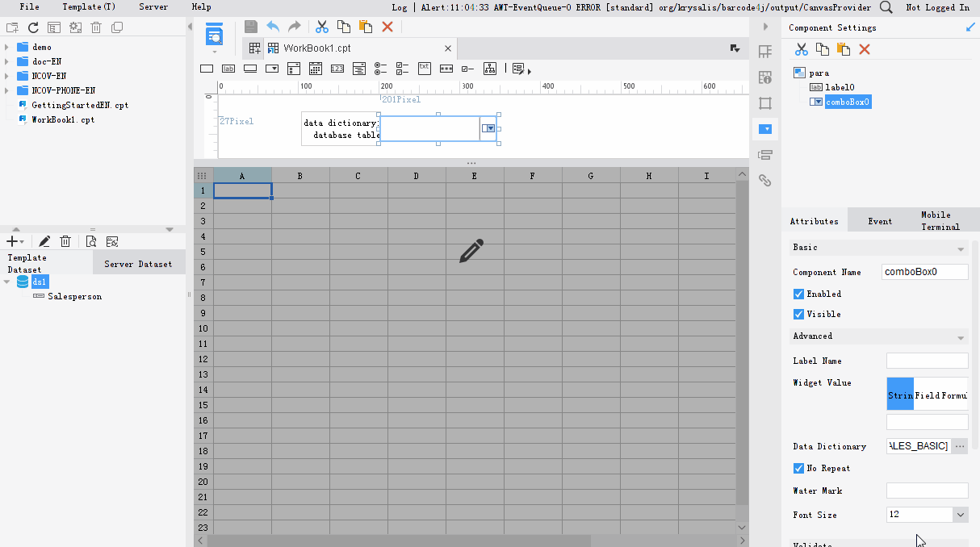
Task: Cut the selected widget in Component Settings
Action: (x=801, y=49)
